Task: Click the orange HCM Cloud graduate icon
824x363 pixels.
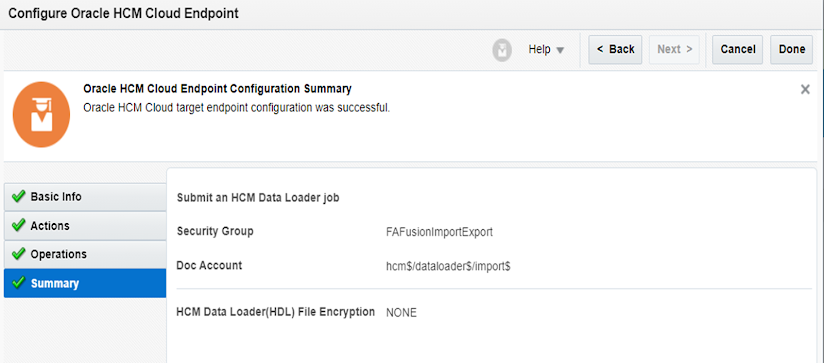Action: tap(42, 114)
